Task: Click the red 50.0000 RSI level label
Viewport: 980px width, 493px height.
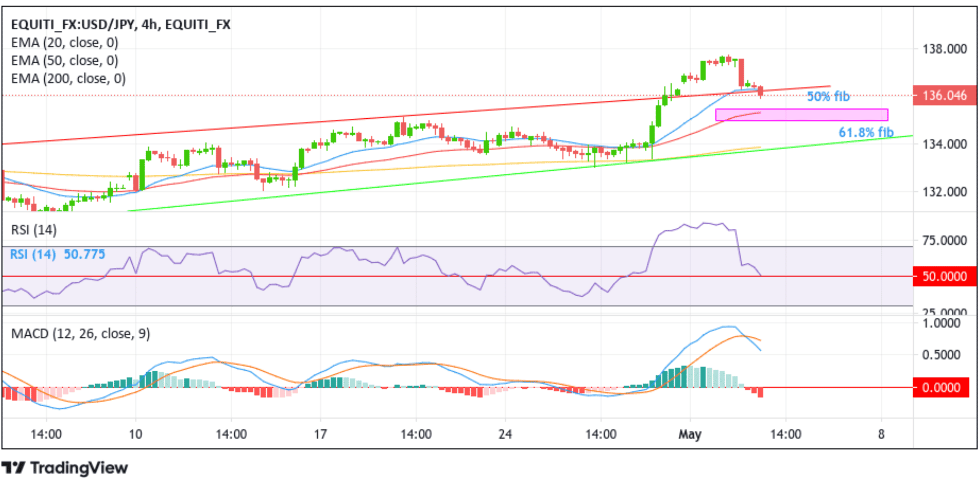Action: coord(945,276)
